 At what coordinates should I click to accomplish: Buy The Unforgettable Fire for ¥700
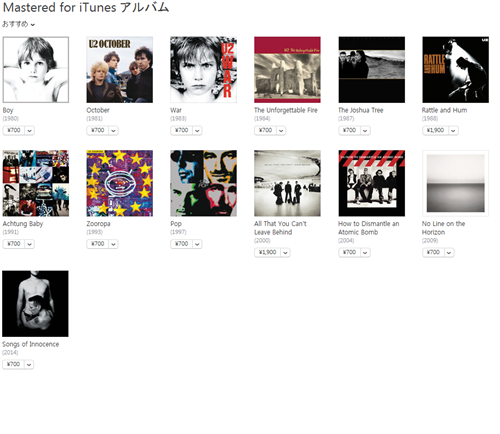click(x=265, y=130)
